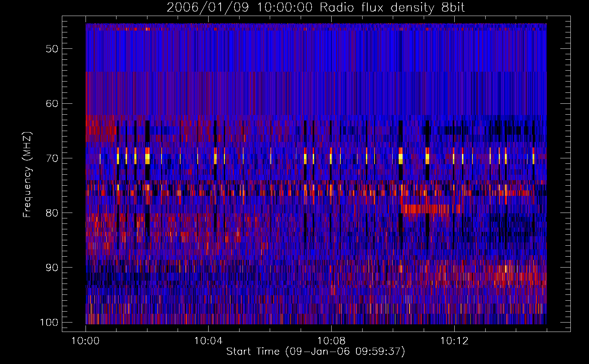
Task: Click the 80 frequency tick label
Action: tap(52, 213)
